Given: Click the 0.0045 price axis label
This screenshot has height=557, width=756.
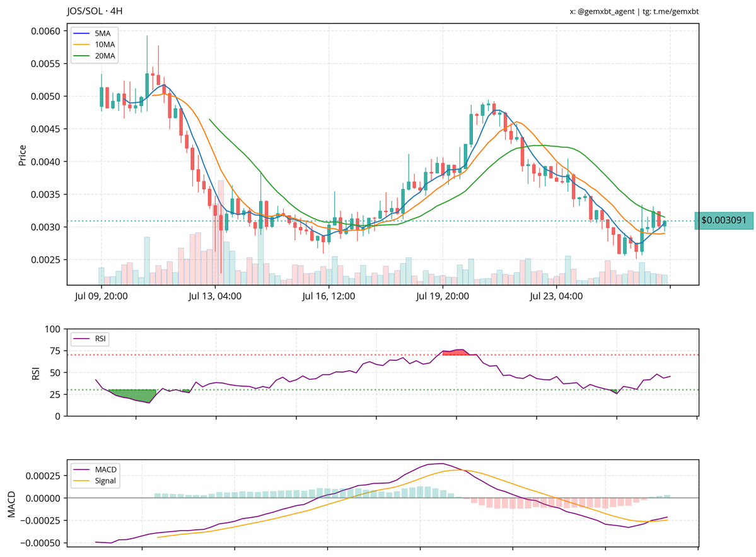Looking at the screenshot, I should (x=46, y=129).
